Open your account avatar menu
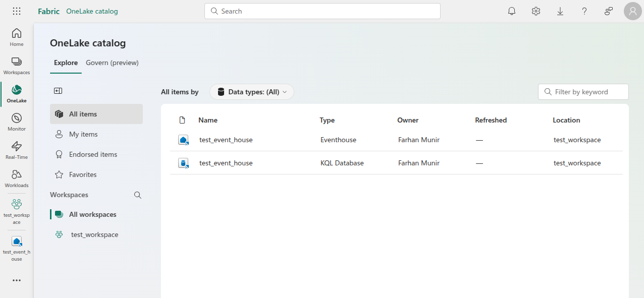The height and width of the screenshot is (298, 644). (x=632, y=11)
